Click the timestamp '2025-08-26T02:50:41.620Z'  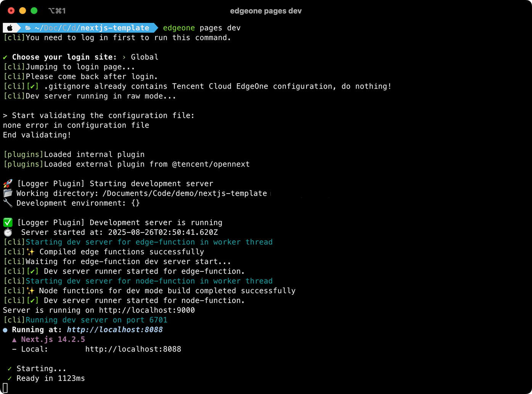pos(163,233)
